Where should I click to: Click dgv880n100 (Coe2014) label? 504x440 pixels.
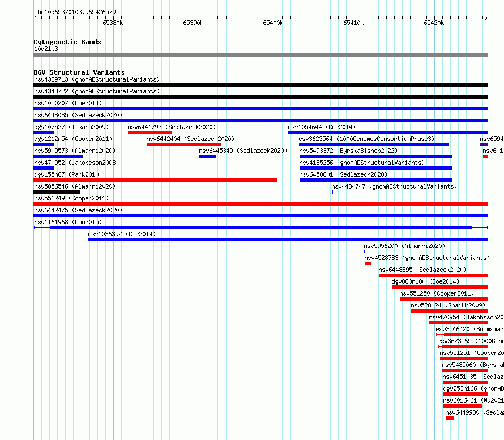click(x=425, y=281)
